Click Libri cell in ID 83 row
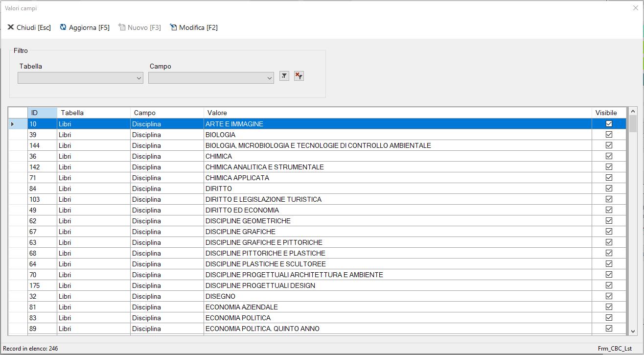644x355 pixels. tap(93, 318)
